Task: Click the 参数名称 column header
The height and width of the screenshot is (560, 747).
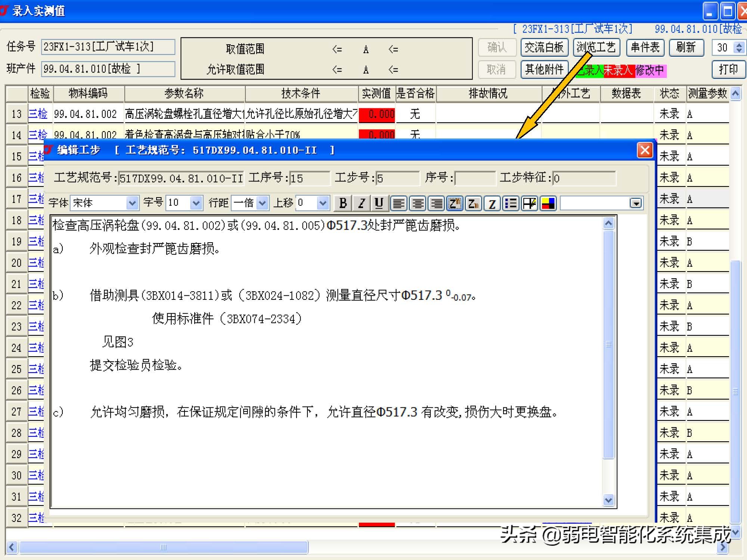Action: pyautogui.click(x=184, y=93)
